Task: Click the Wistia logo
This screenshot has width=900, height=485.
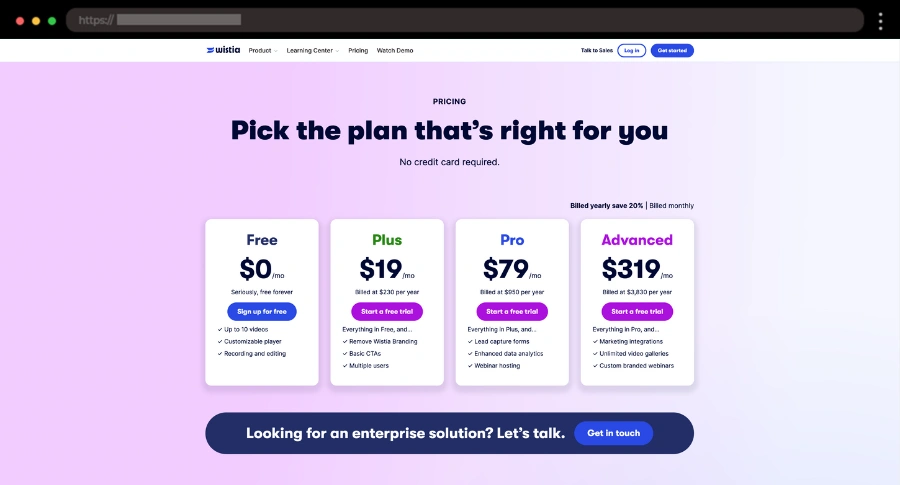Action: [224, 50]
